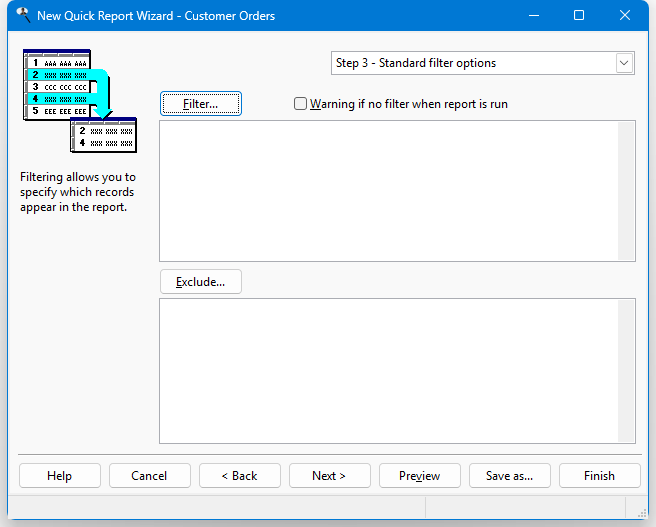The image size is (656, 527).
Task: Click the Exclude... button
Action: coord(200,282)
